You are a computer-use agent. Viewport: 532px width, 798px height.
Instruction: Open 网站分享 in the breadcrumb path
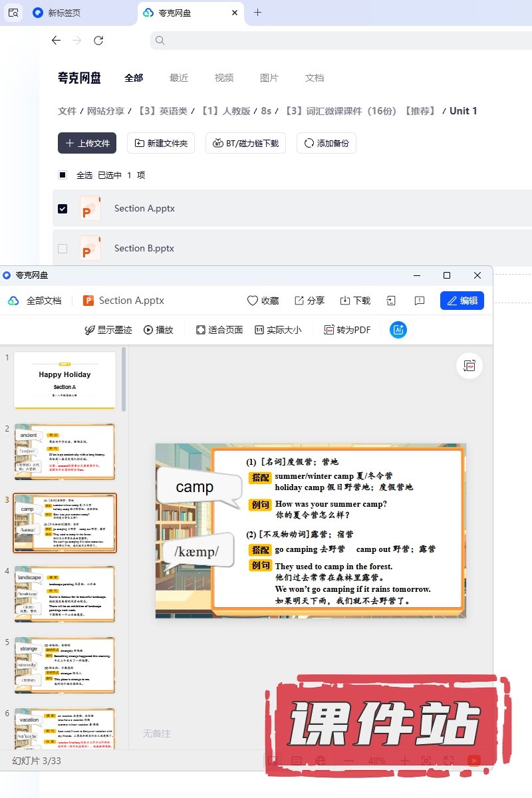[x=106, y=111]
